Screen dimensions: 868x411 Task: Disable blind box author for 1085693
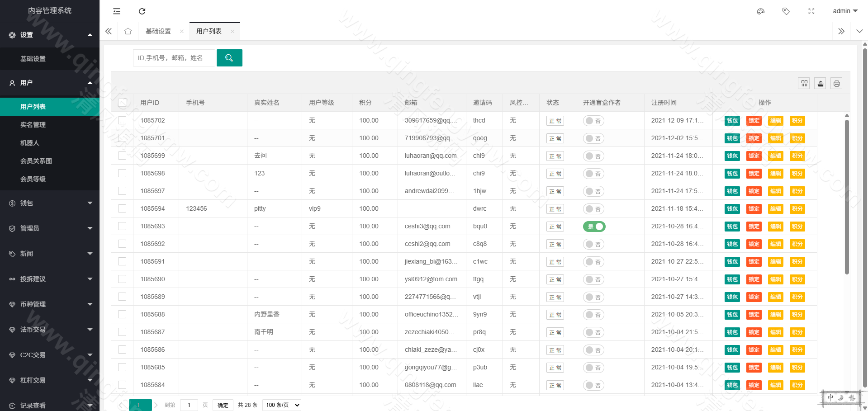[x=594, y=227]
